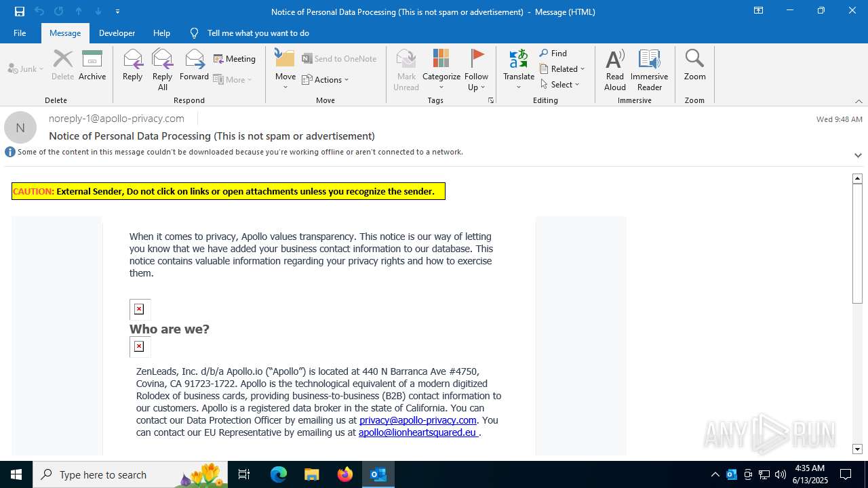Save the message with the floppy disk icon
This screenshot has width=868, height=488.
20,11
